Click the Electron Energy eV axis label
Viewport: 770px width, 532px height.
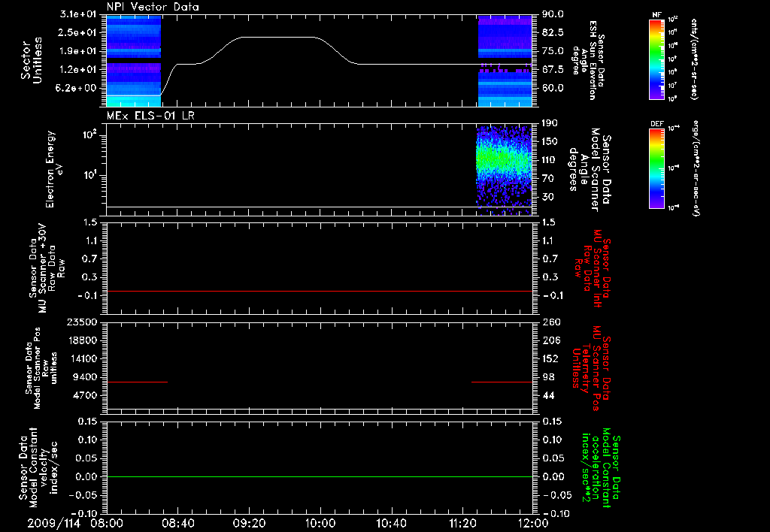[55, 169]
